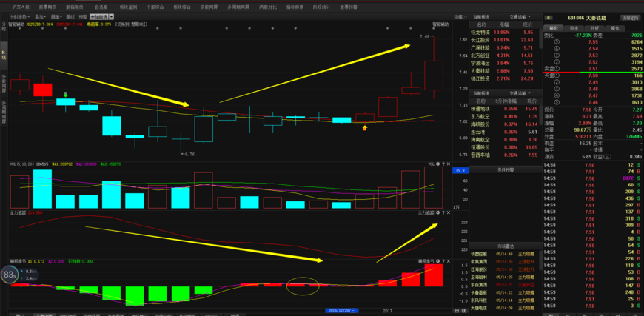Close the VOL indicator panel
Viewport: 644px width, 316px height.
point(448,164)
